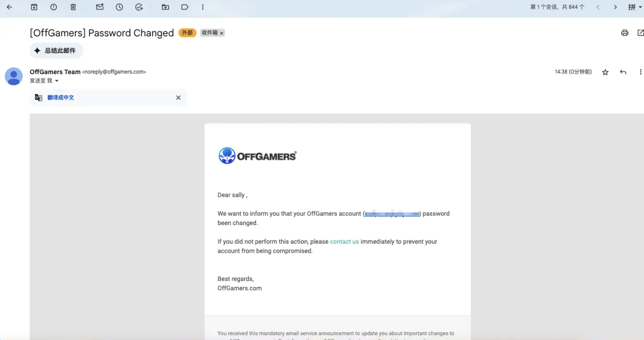Open toolbar more options menu
The height and width of the screenshot is (340, 644).
203,7
